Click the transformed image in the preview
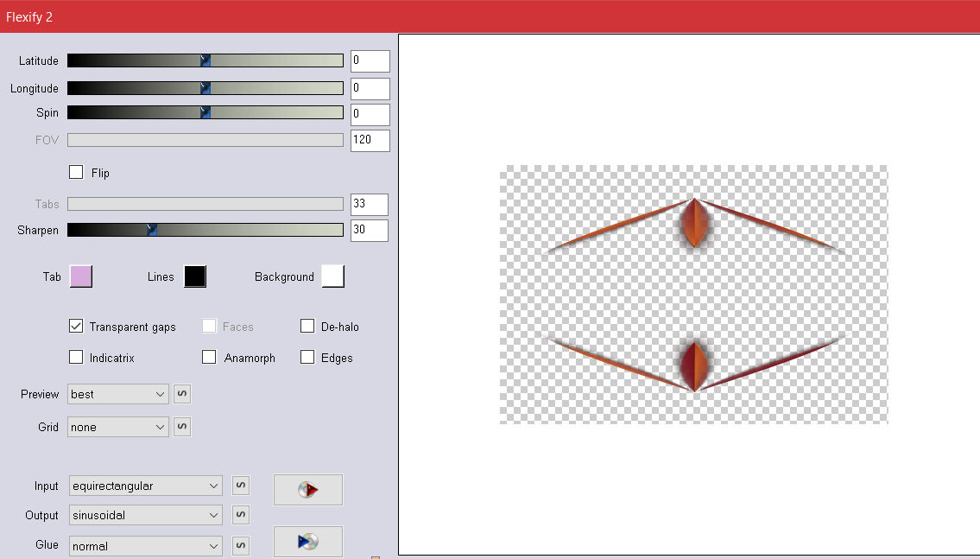 (693, 294)
